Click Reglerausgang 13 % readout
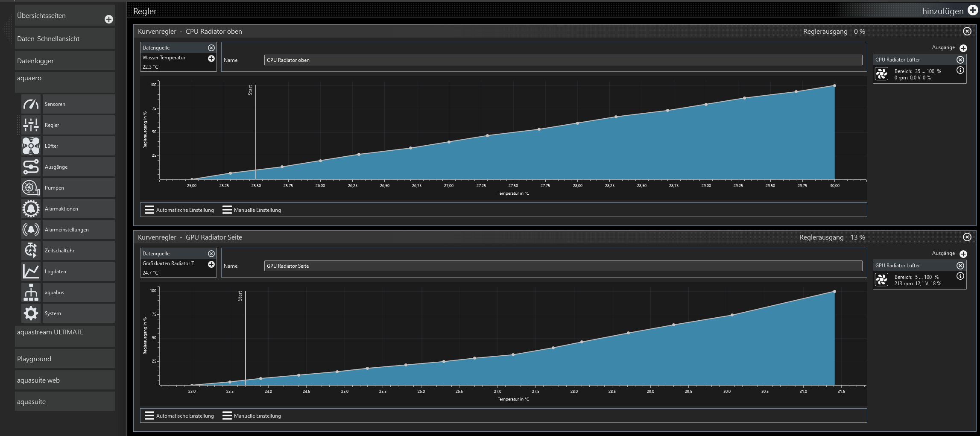980x436 pixels. point(832,237)
